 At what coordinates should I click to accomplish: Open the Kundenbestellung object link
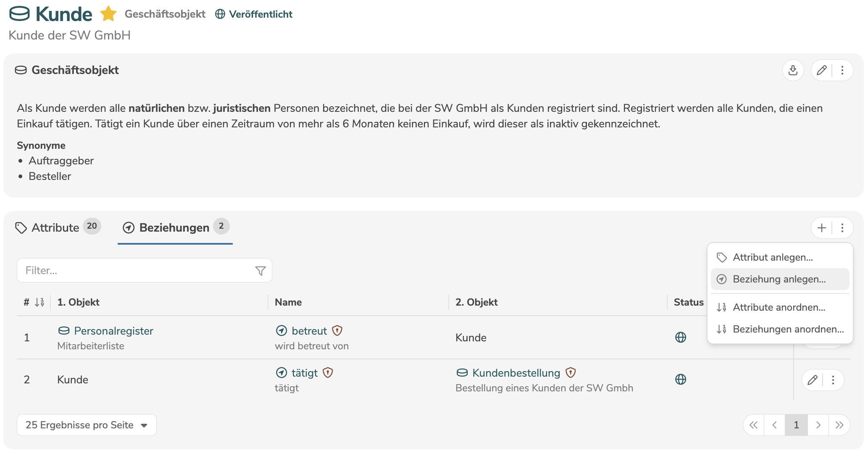point(516,373)
